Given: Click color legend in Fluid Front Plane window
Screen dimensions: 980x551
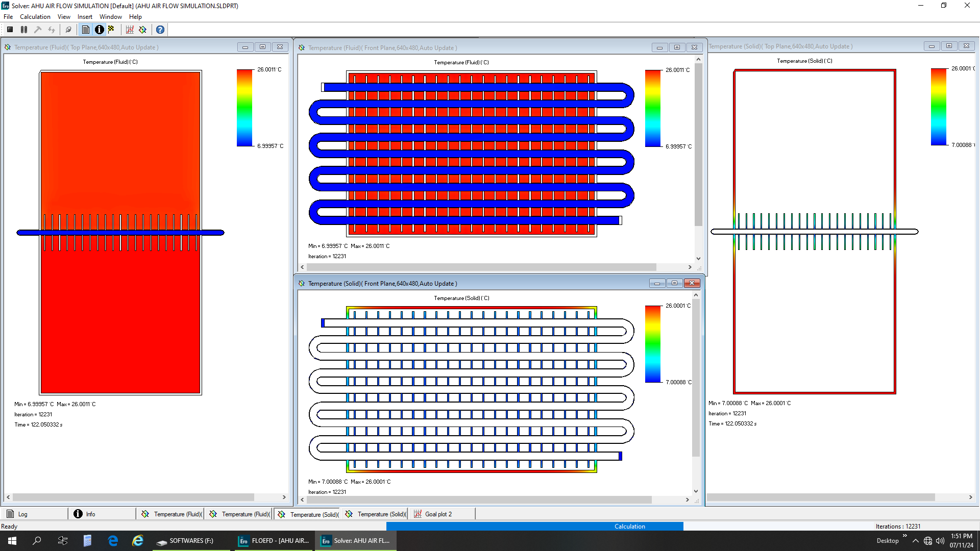Looking at the screenshot, I should pos(653,108).
